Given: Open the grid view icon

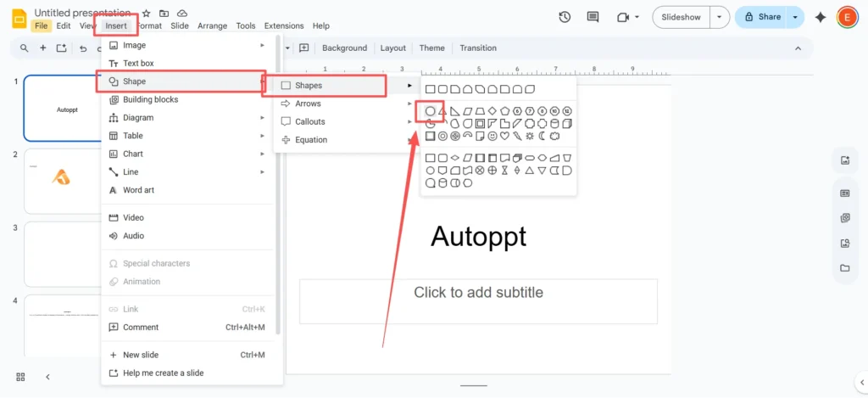Looking at the screenshot, I should [x=20, y=377].
